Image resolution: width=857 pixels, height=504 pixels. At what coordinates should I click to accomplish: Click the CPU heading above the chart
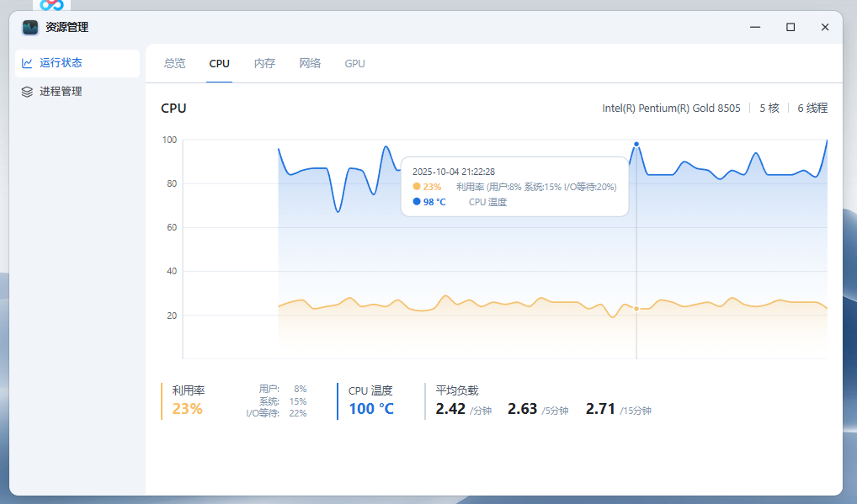coord(173,108)
